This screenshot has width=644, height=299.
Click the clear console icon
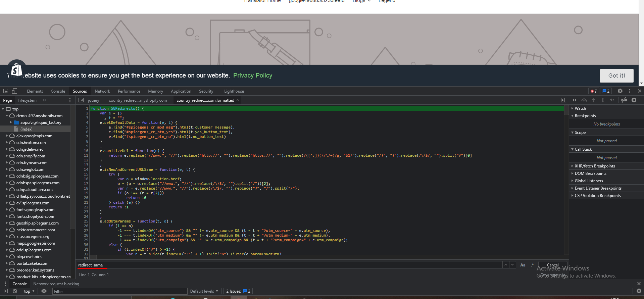15,291
